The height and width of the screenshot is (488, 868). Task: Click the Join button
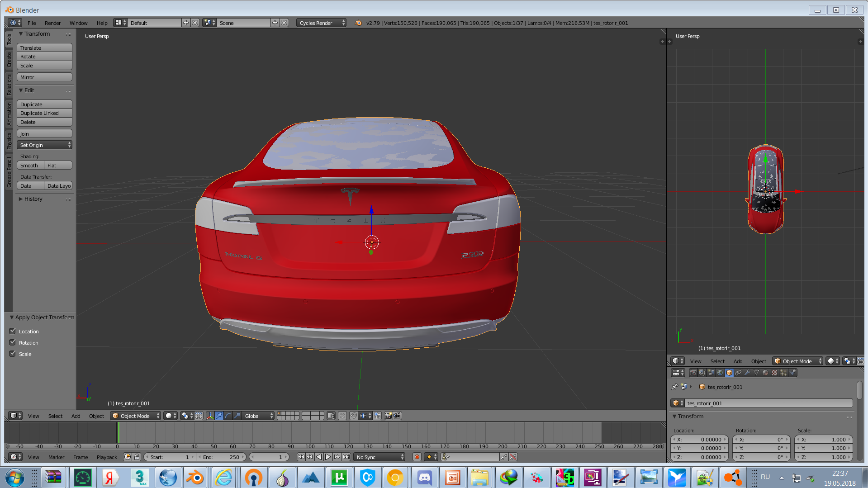(44, 133)
